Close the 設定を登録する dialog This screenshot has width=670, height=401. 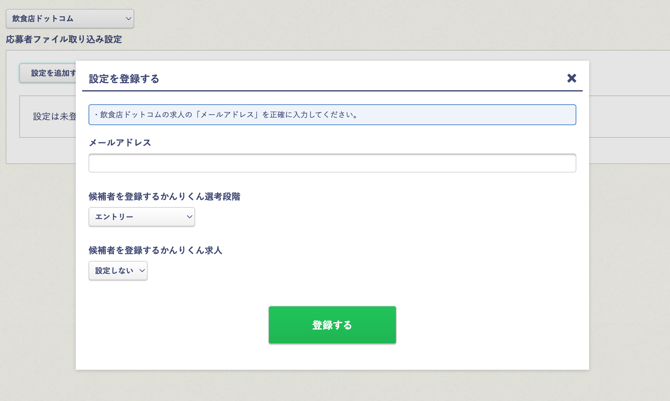[571, 78]
